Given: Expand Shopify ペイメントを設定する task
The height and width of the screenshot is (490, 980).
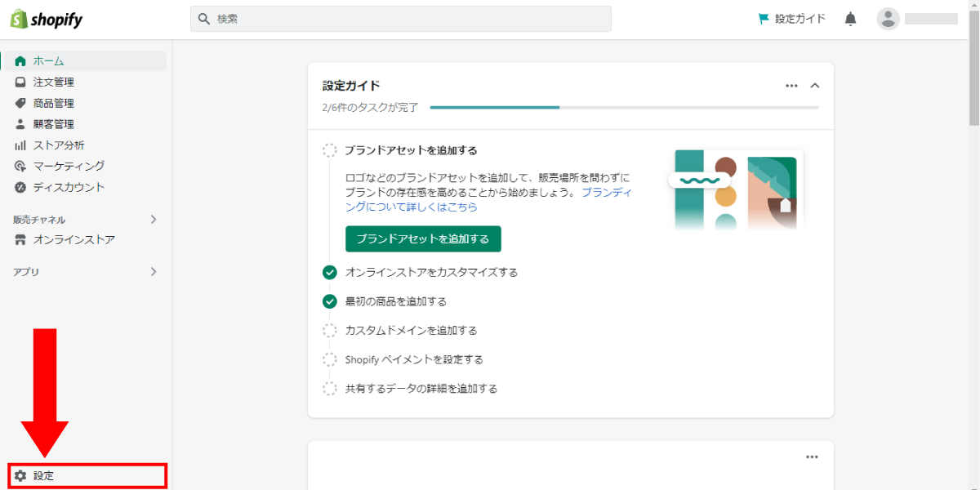Looking at the screenshot, I should point(414,359).
